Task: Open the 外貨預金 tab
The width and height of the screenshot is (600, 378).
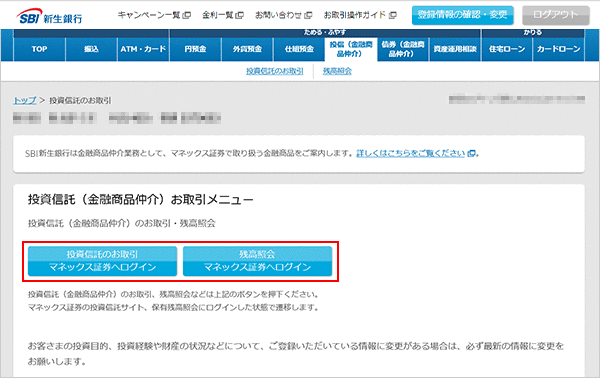Action: [x=247, y=49]
